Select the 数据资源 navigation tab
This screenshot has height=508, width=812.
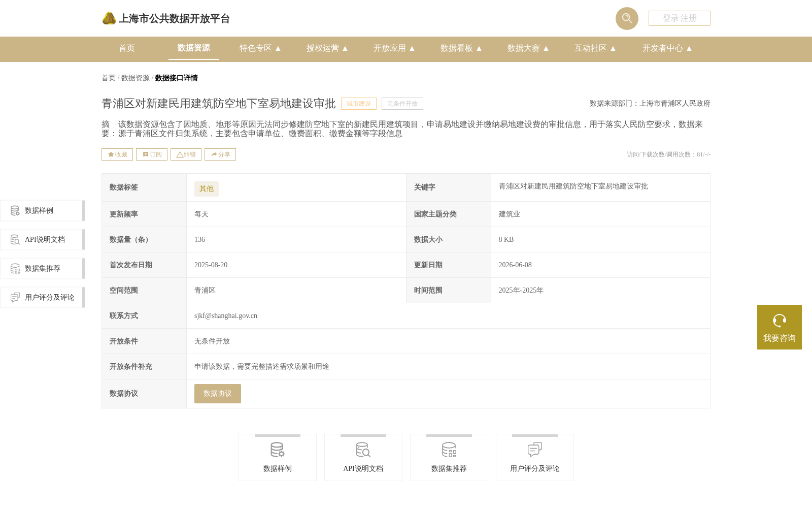pyautogui.click(x=194, y=48)
